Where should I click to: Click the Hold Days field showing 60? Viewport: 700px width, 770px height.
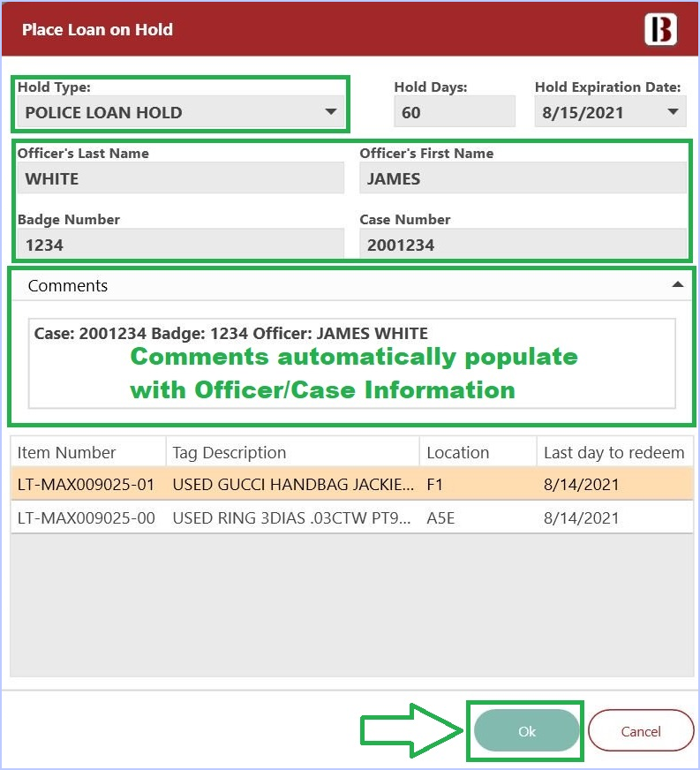(x=454, y=112)
